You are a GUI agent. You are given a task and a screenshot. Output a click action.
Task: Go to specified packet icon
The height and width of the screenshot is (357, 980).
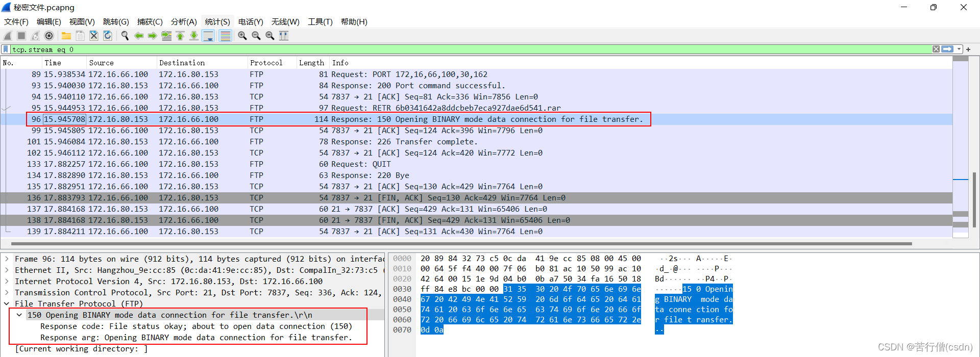166,36
